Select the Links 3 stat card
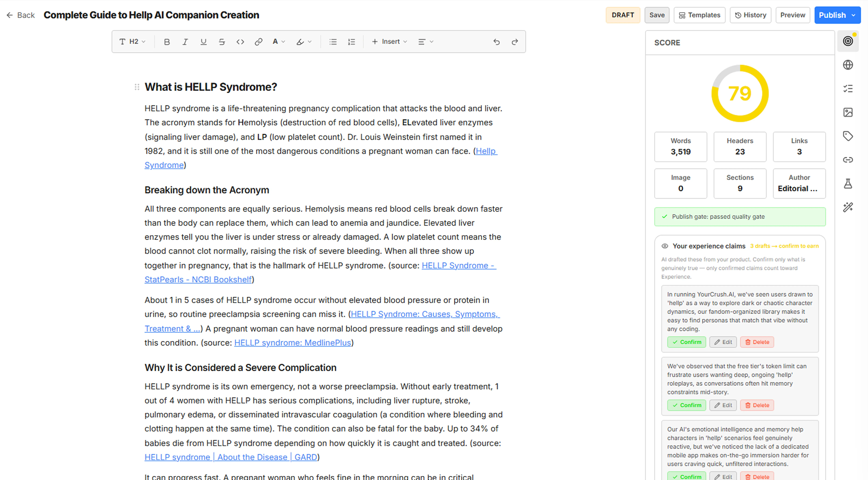The height and width of the screenshot is (480, 868). tap(799, 147)
